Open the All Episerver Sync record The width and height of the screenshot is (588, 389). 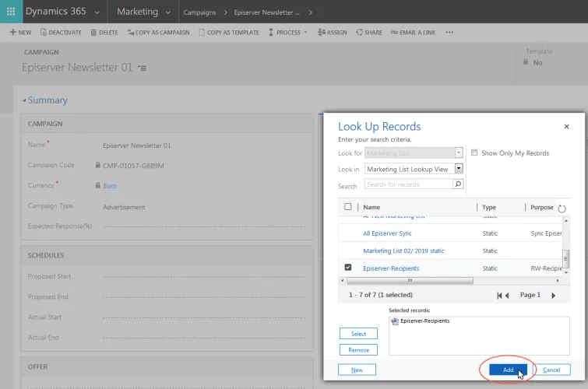[x=387, y=233]
